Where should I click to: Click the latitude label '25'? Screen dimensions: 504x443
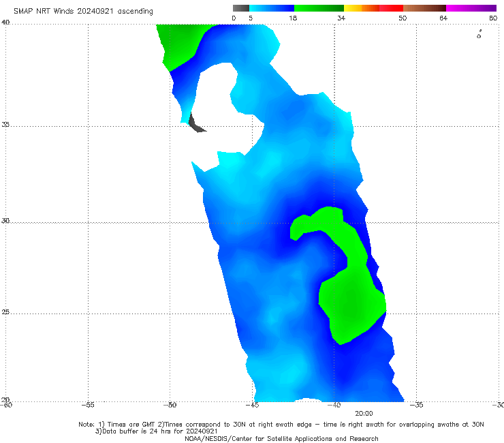pos(5,311)
